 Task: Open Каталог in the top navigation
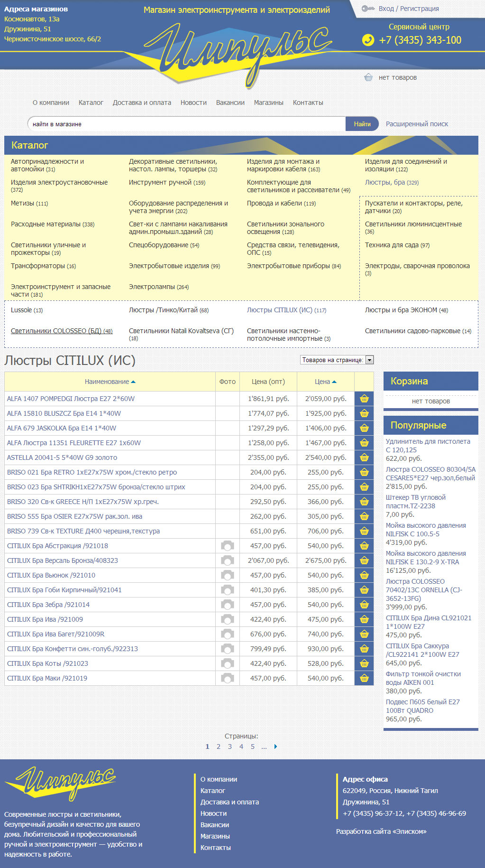pos(91,103)
